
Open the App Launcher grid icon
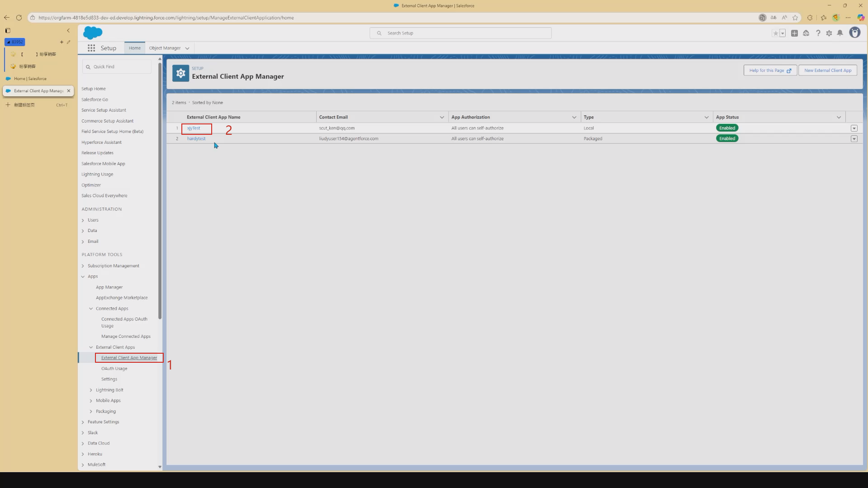(x=91, y=48)
